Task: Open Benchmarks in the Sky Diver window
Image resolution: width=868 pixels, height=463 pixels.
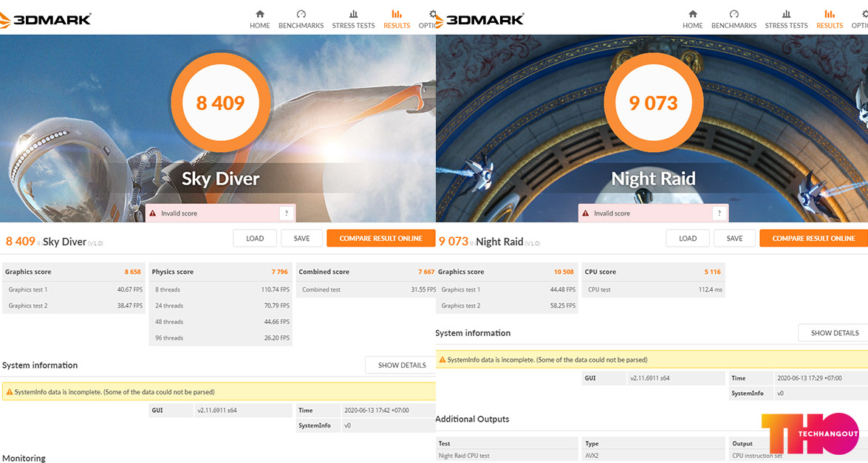Action: pyautogui.click(x=301, y=19)
